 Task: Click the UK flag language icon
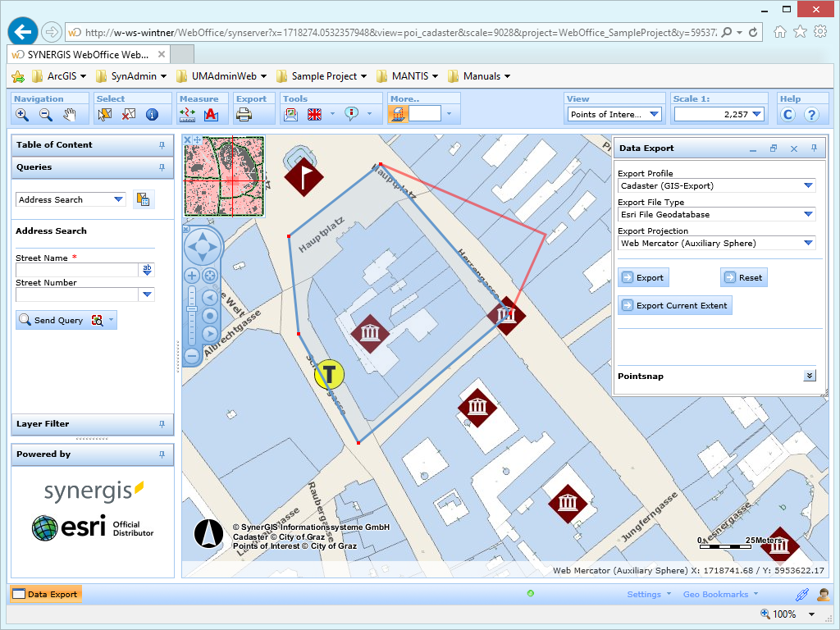314,115
